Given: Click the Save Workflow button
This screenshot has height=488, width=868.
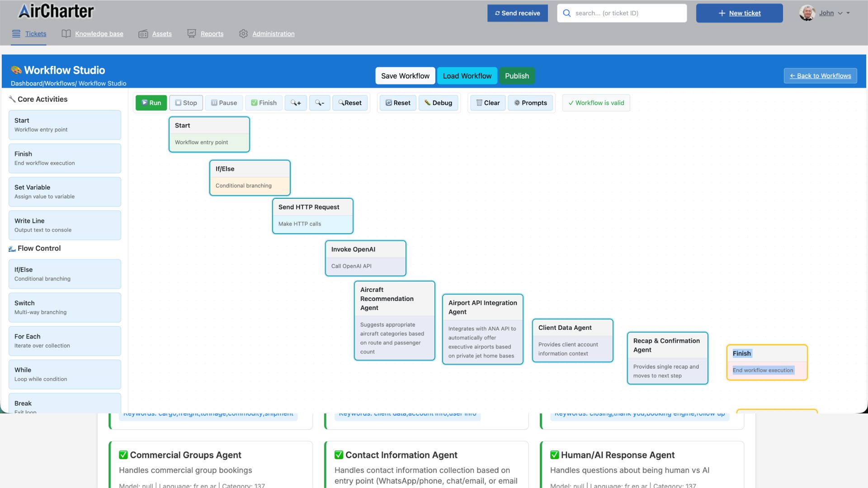Looking at the screenshot, I should click(x=405, y=76).
